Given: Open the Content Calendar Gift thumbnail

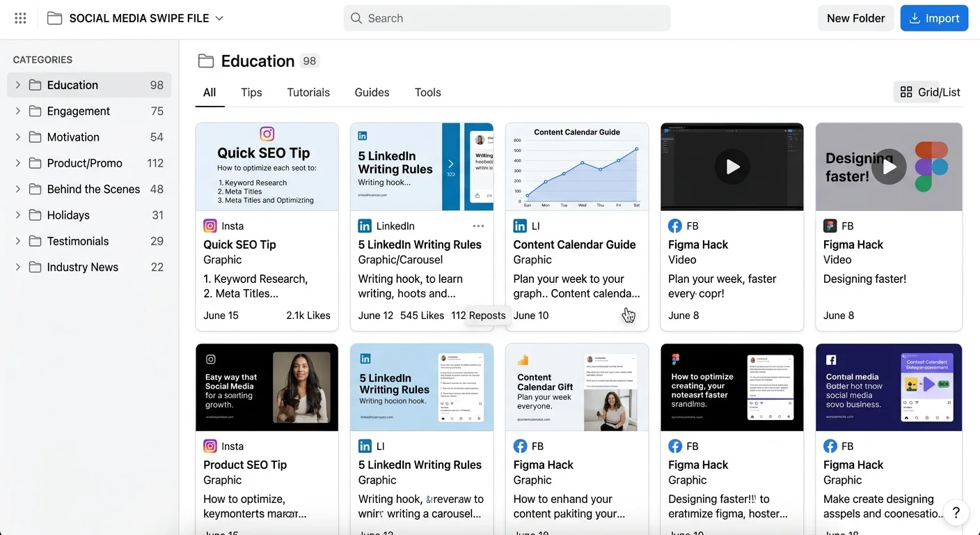Looking at the screenshot, I should click(577, 387).
